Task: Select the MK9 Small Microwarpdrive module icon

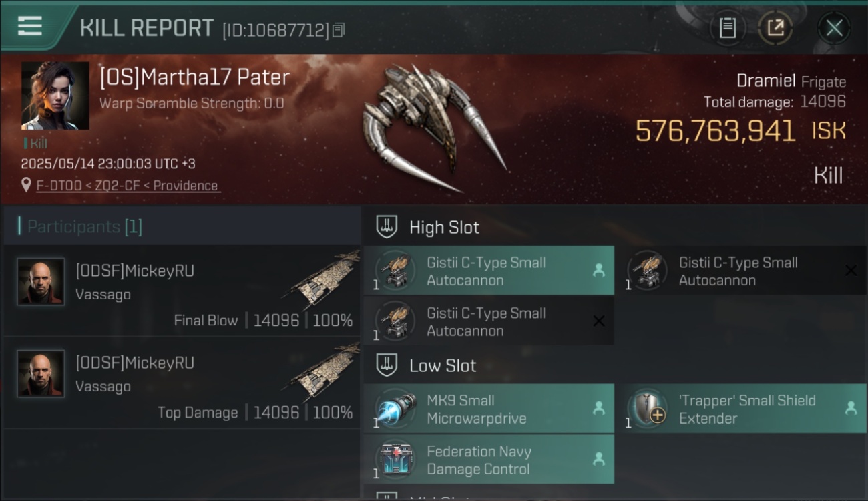Action: 395,409
